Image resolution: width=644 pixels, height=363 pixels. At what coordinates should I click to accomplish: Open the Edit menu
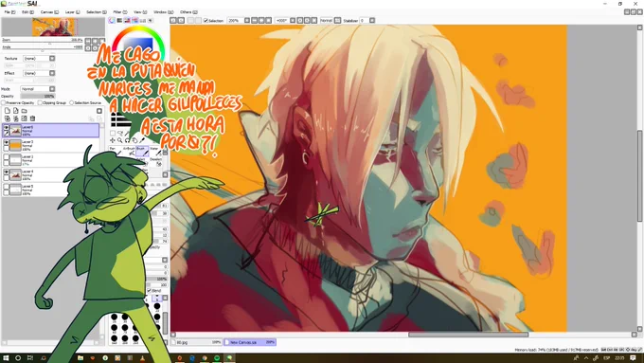click(27, 12)
